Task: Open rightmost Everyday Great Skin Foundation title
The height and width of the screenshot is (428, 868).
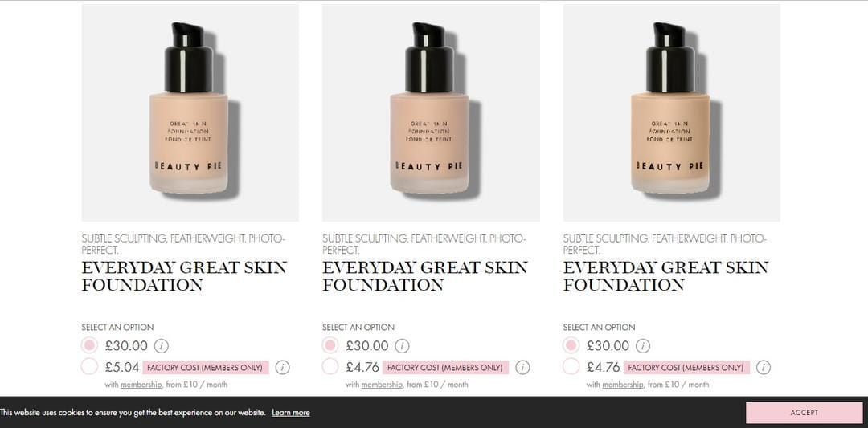Action: click(666, 276)
